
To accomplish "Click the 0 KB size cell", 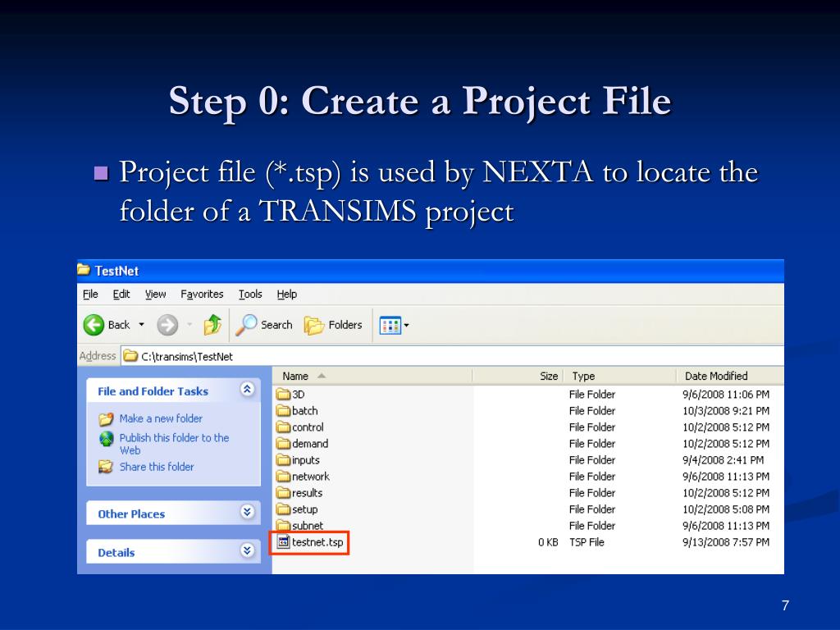I will point(548,542).
